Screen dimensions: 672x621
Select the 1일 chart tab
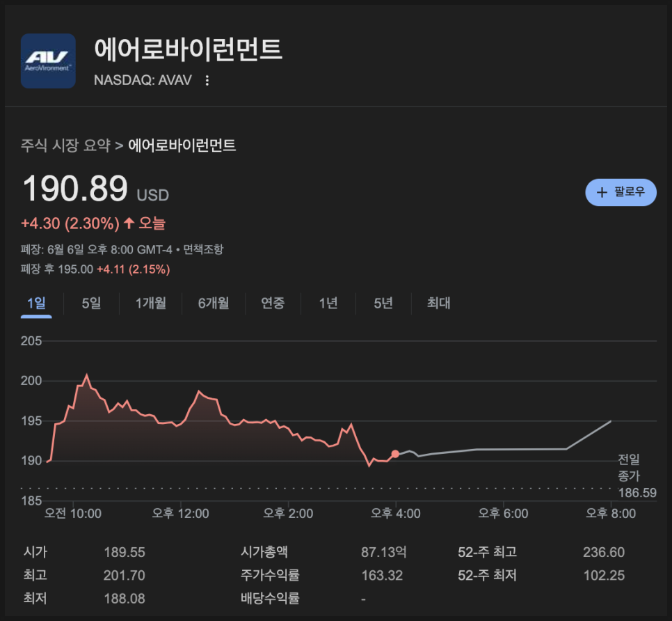[36, 304]
